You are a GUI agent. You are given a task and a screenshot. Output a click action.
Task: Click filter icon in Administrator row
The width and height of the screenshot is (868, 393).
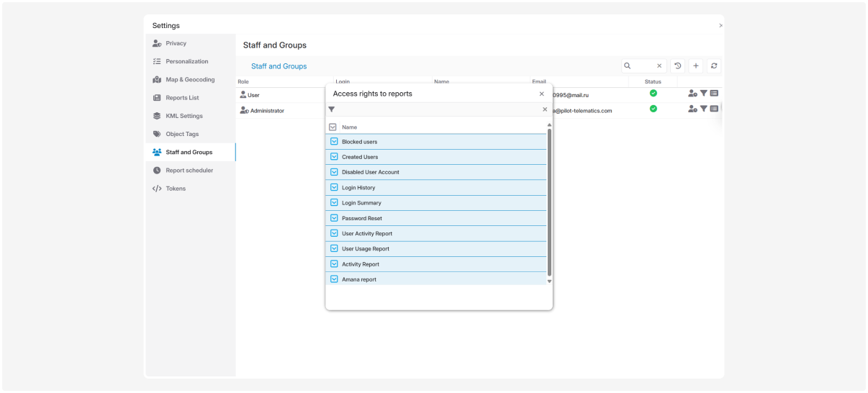point(704,109)
